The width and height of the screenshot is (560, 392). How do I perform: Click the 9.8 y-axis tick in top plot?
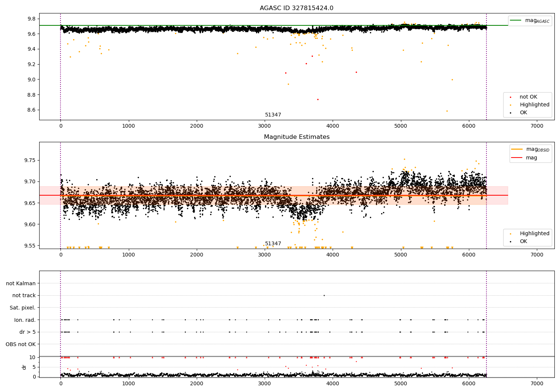(x=31, y=19)
